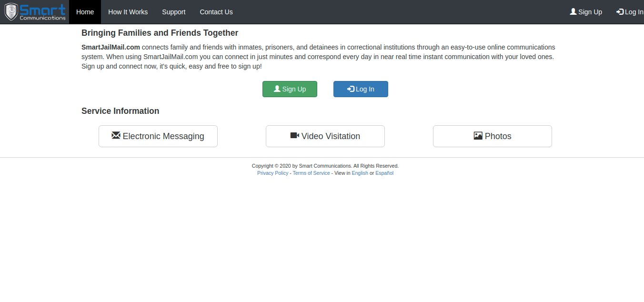The image size is (644, 302).
Task: Open the Video Visitation service
Action: click(x=325, y=136)
